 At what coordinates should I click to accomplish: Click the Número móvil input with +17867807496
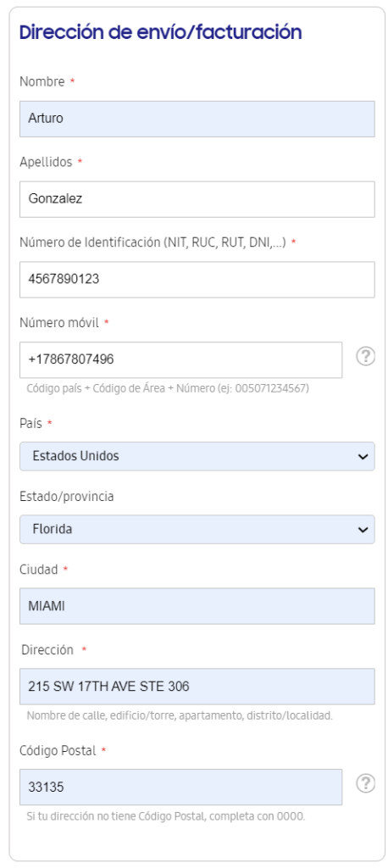click(181, 359)
